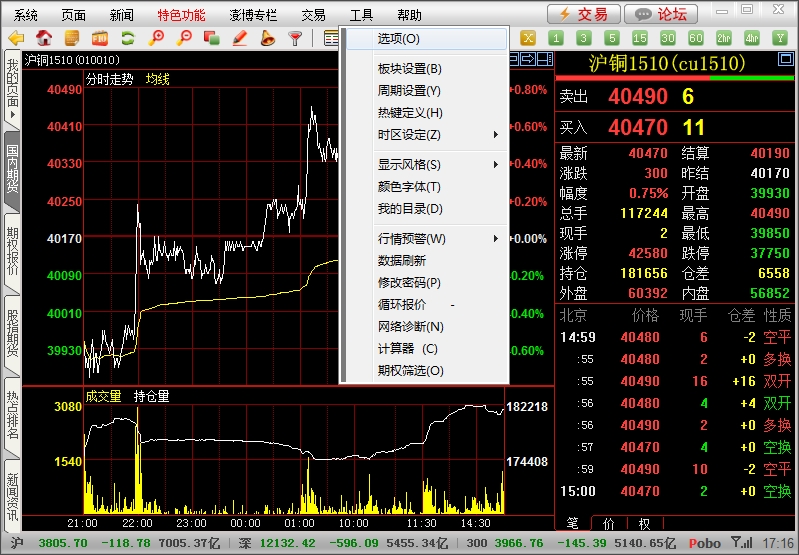Click the green refresh arrows icon
Viewport: 799px width, 555px height.
127,38
